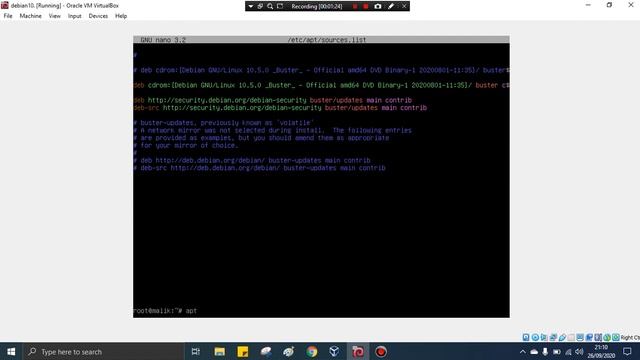
Task: Click the VirtualBox hard disk activity icon
Action: [526, 337]
